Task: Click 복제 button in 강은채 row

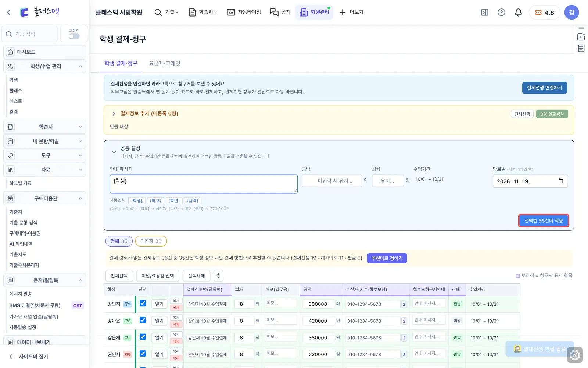Action: (176, 334)
